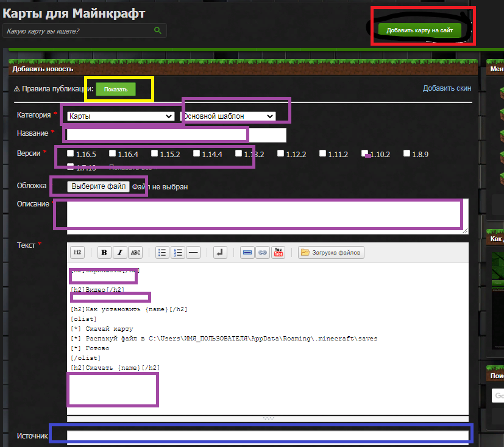Screen dimensions: 504x447
Task: Click the line Готово in editor
Action: point(90,348)
